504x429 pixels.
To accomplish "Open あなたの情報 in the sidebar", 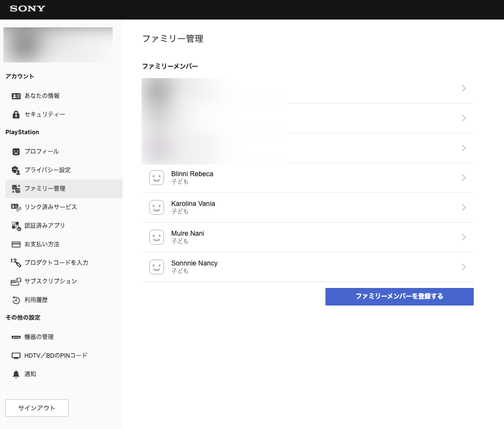I will coord(63,96).
